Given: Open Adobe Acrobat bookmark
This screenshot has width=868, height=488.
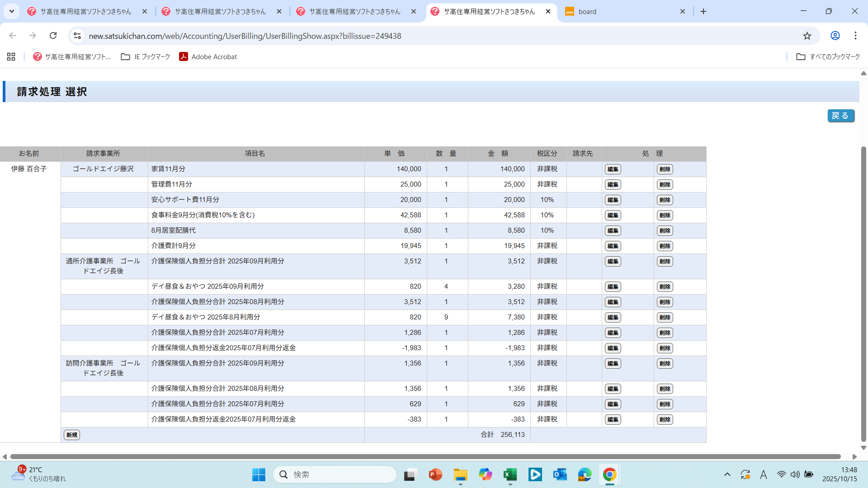Looking at the screenshot, I should tap(208, 56).
